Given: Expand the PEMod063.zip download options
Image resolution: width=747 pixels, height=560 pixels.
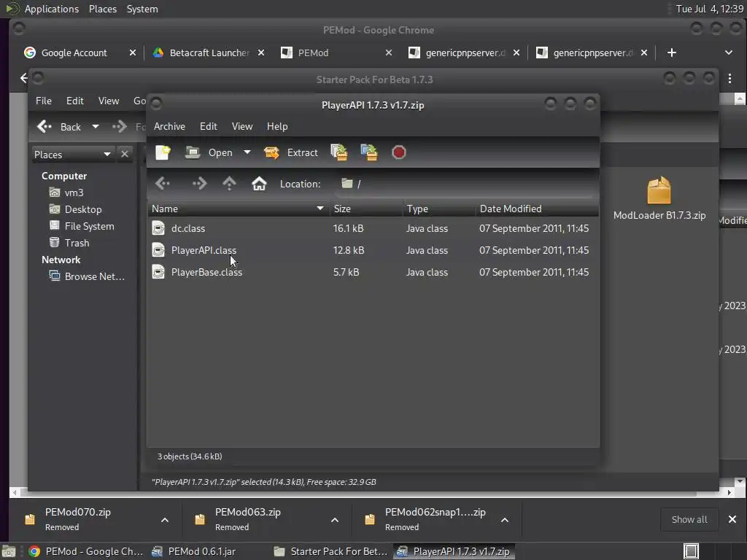Looking at the screenshot, I should 335,520.
